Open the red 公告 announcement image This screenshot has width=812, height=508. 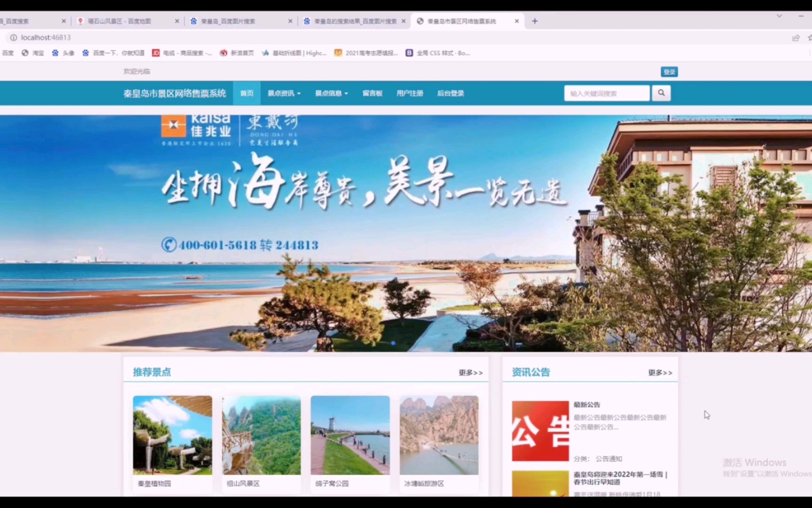coord(540,431)
